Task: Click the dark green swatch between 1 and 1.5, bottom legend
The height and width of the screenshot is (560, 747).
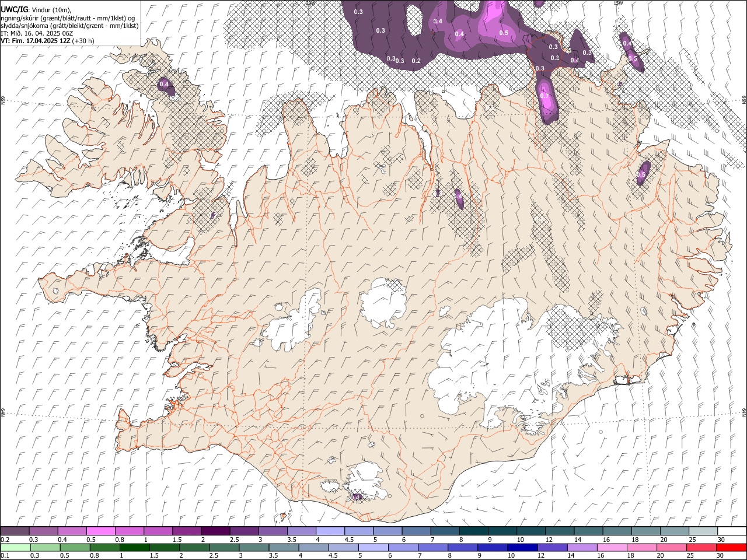Action: coord(134,548)
